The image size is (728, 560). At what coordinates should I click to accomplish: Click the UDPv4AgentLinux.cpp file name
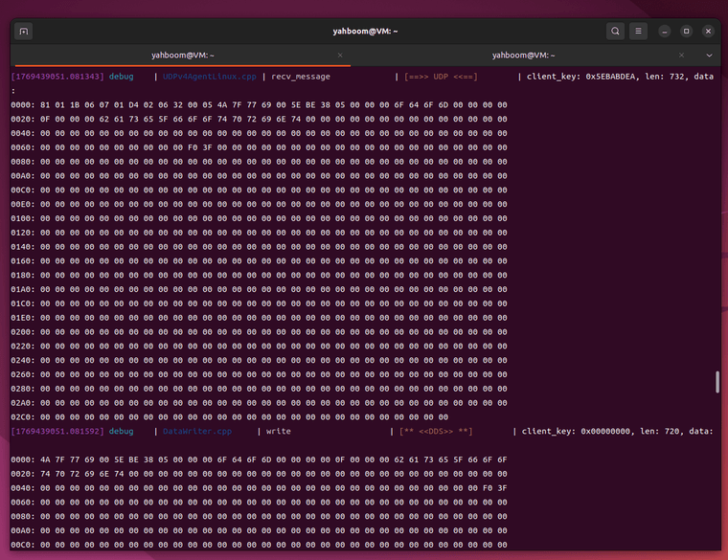click(x=210, y=77)
